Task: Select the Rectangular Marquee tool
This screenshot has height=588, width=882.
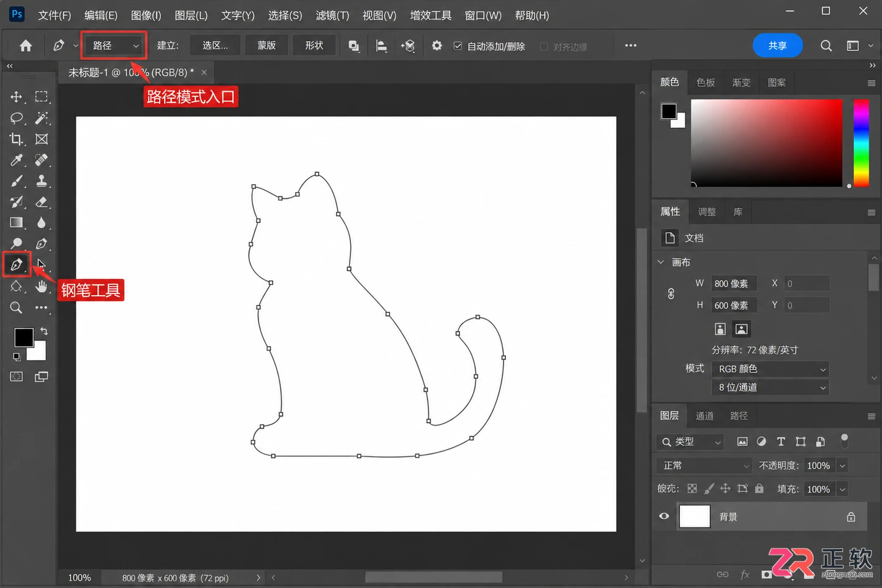Action: pos(42,97)
